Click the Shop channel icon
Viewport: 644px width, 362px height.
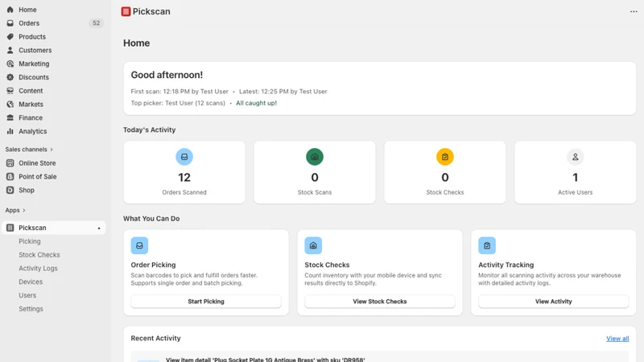point(10,190)
